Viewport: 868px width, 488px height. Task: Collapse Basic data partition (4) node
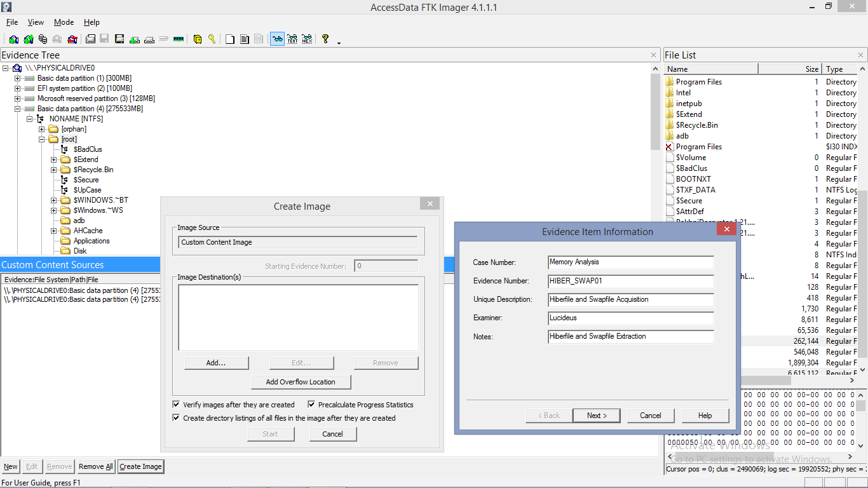point(18,109)
